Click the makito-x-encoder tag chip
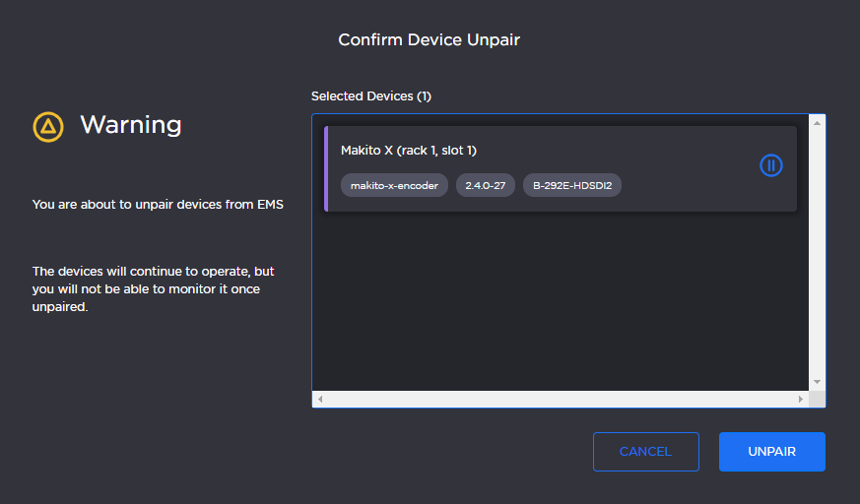This screenshot has width=860, height=504. click(x=394, y=185)
